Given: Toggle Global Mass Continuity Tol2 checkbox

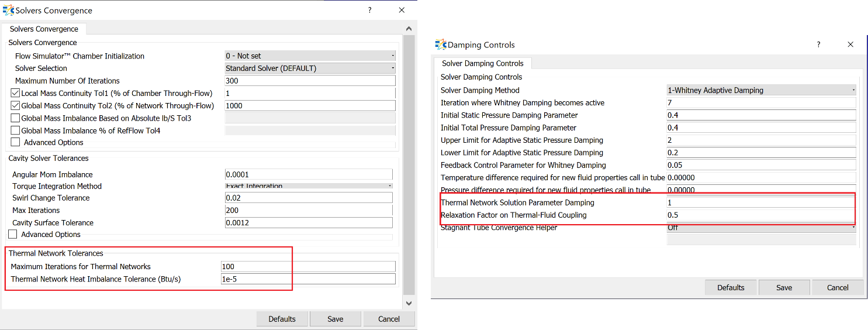Looking at the screenshot, I should point(15,106).
